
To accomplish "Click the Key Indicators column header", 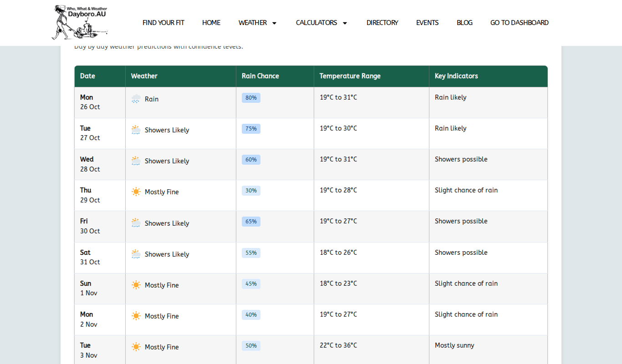I will point(488,76).
